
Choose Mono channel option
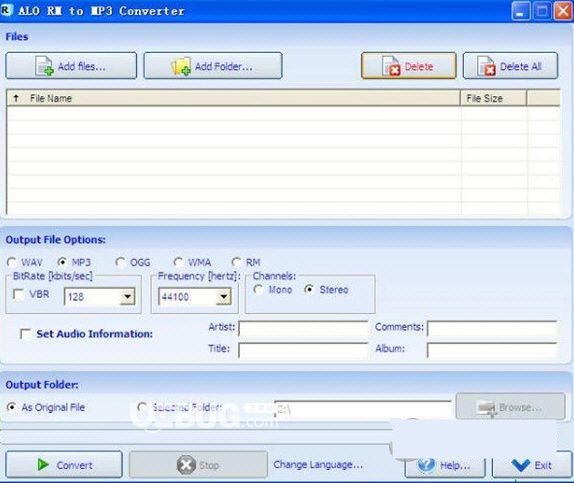click(258, 290)
